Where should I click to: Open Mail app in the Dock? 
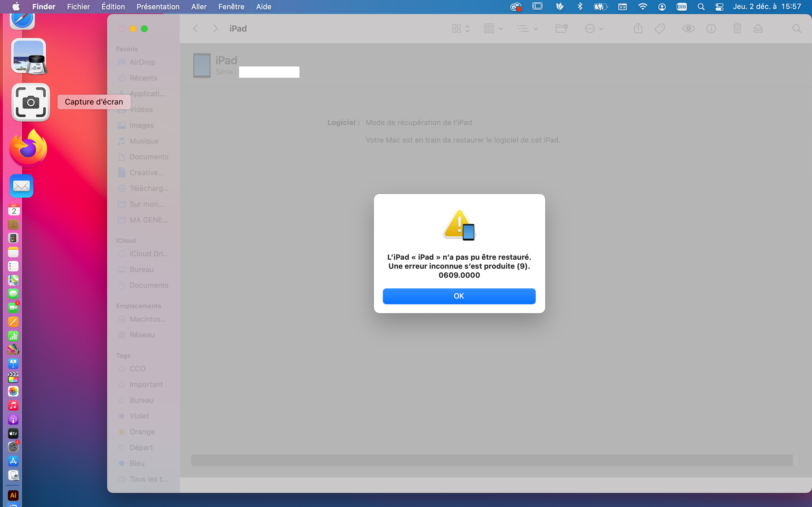tap(21, 186)
